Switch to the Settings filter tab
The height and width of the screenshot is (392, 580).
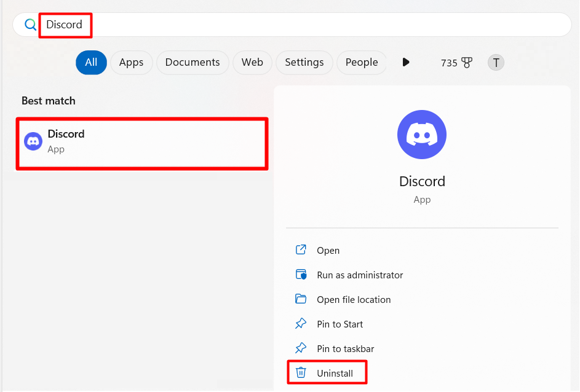[x=304, y=63]
